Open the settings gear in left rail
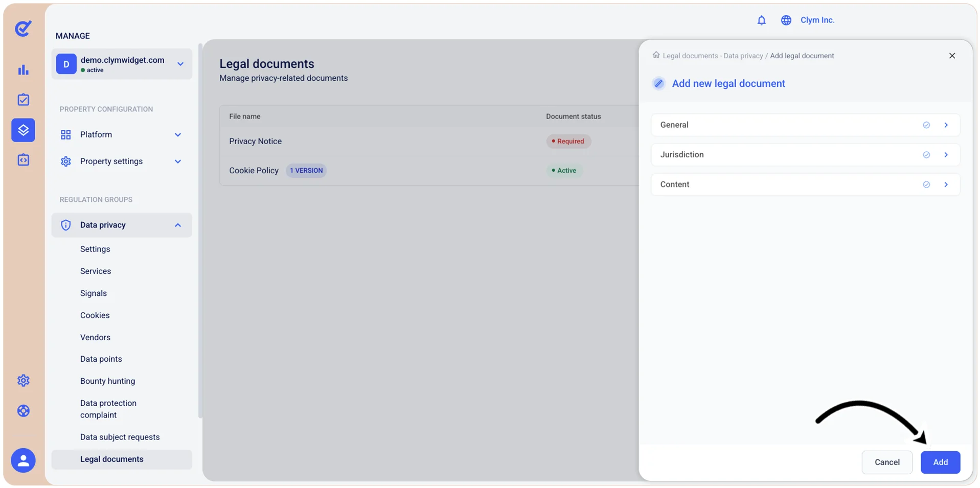Viewport: 980px width, 488px height. click(x=23, y=380)
